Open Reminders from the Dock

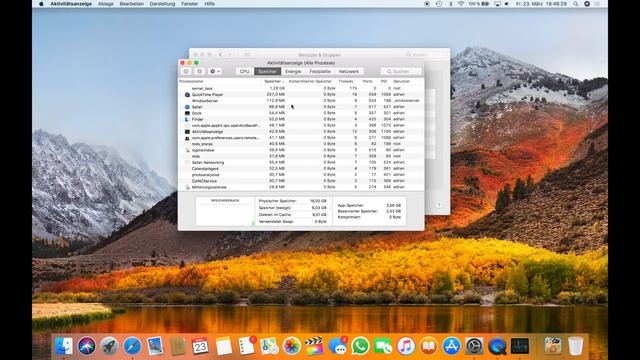(x=247, y=346)
